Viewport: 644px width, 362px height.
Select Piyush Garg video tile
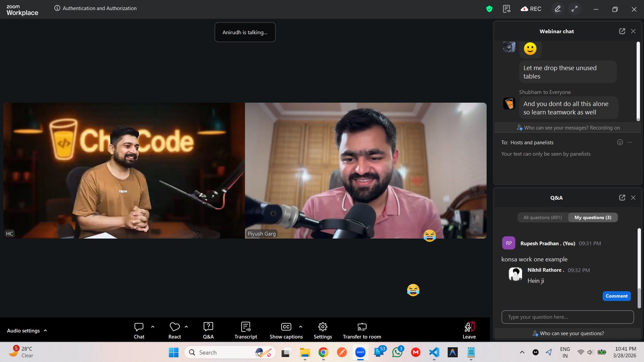click(x=366, y=170)
